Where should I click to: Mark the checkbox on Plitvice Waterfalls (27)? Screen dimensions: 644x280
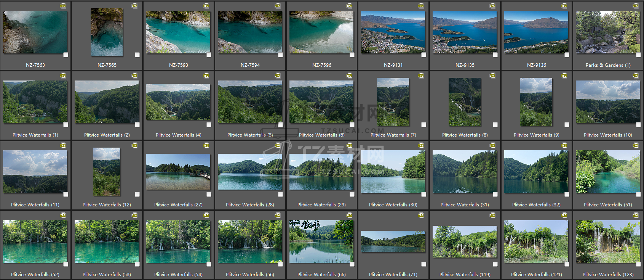pyautogui.click(x=209, y=194)
